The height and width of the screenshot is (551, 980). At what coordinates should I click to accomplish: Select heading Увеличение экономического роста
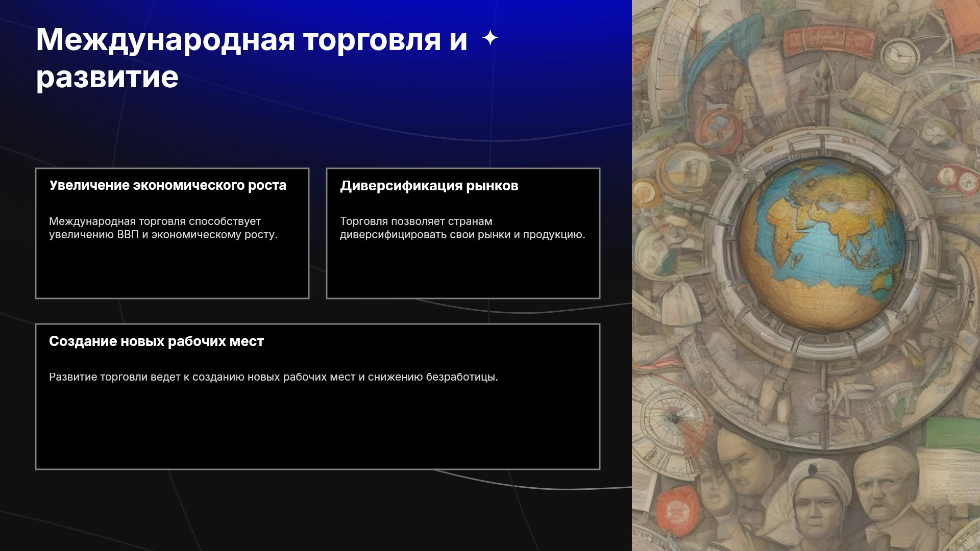167,185
